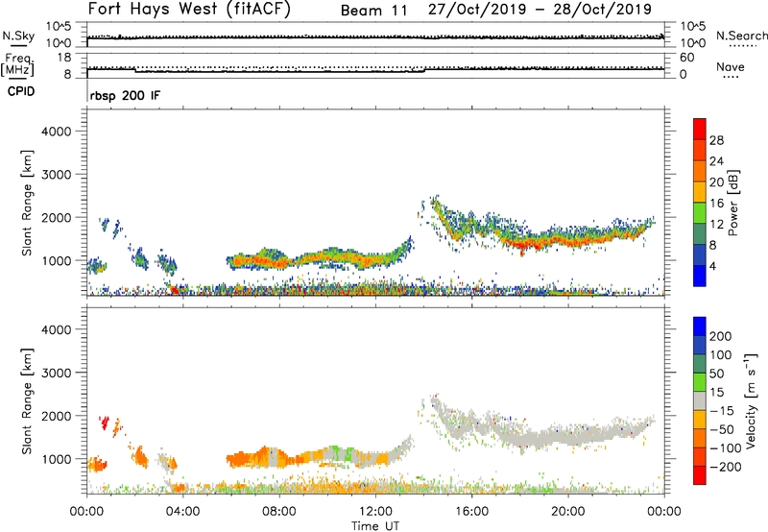Image resolution: width=768 pixels, height=532 pixels.
Task: Click the blue bottom of the Power color bar
Action: pos(700,276)
